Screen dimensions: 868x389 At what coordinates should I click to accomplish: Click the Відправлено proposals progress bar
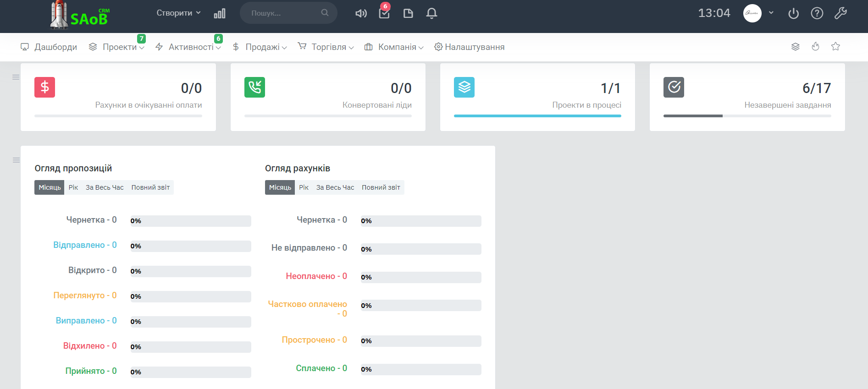(x=191, y=246)
